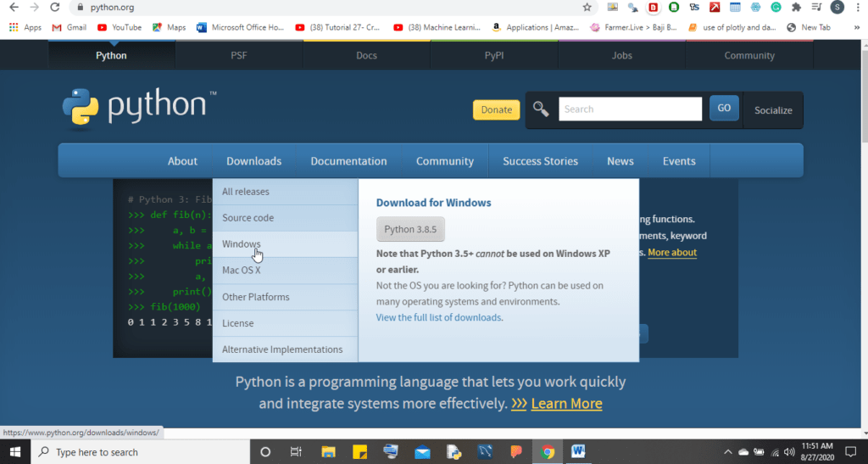The image size is (868, 464).
Task: Click the blue calendar grid extension icon
Action: coord(735,7)
